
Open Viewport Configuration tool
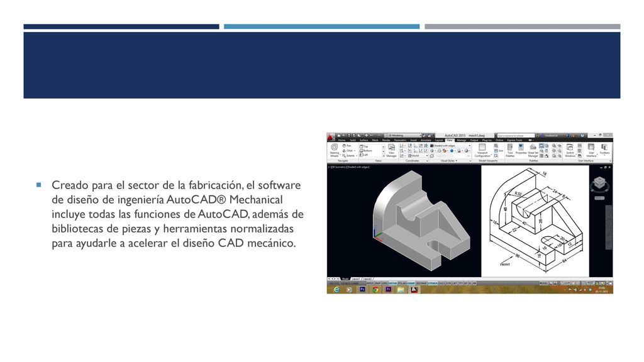pyautogui.click(x=482, y=150)
